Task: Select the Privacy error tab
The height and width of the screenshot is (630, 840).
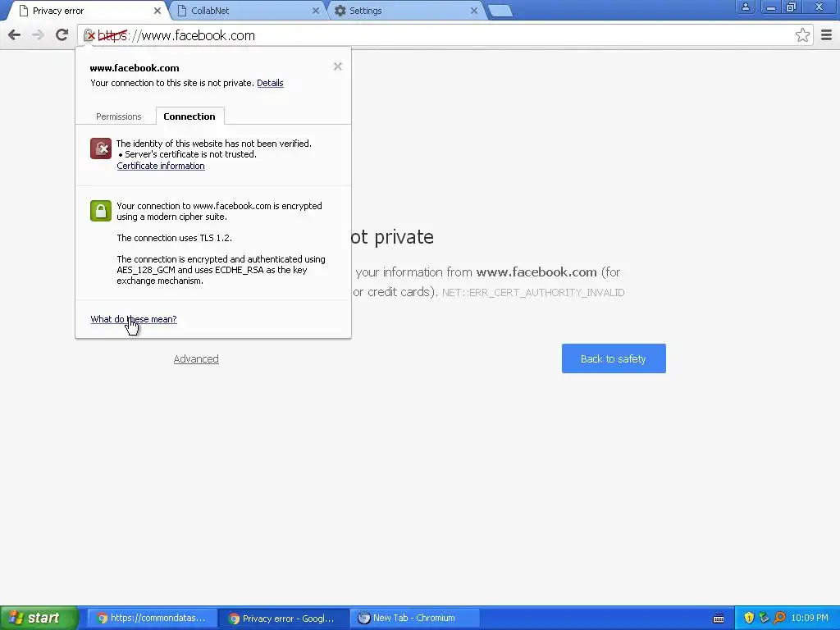Action: click(x=89, y=11)
